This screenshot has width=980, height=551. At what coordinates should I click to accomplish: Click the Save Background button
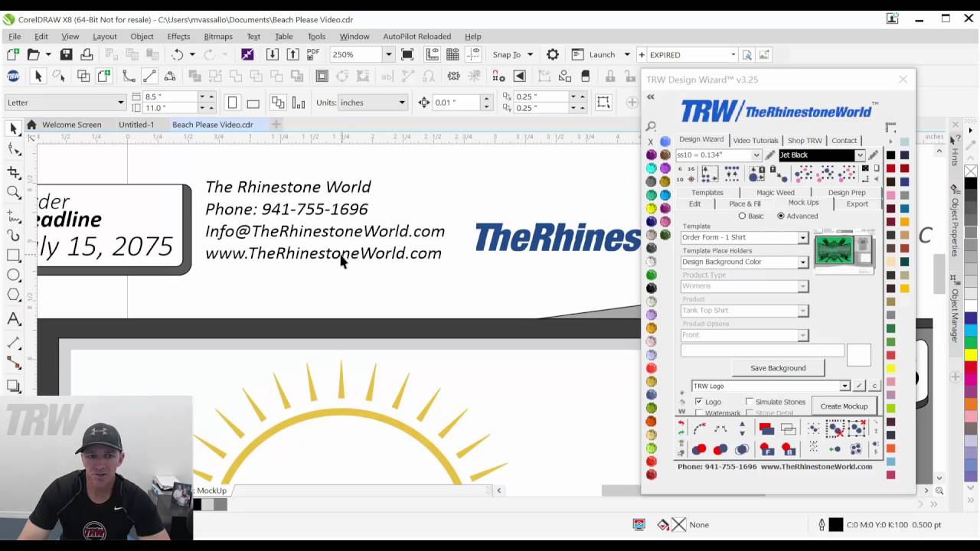(778, 368)
